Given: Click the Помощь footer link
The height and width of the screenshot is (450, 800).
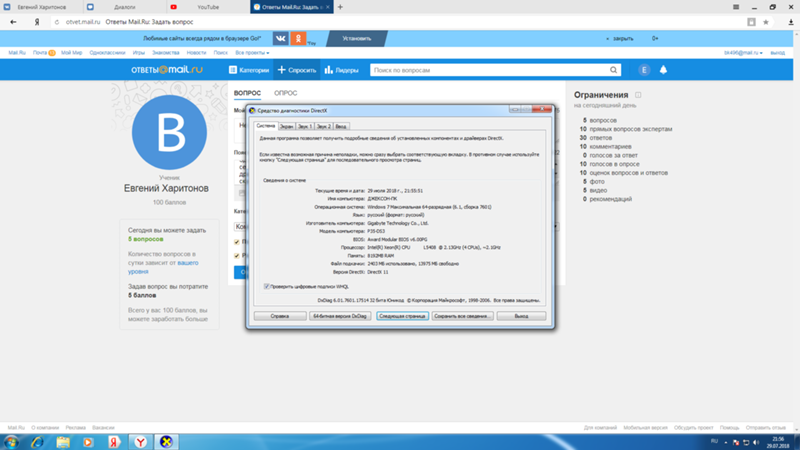Looking at the screenshot, I should (x=730, y=428).
